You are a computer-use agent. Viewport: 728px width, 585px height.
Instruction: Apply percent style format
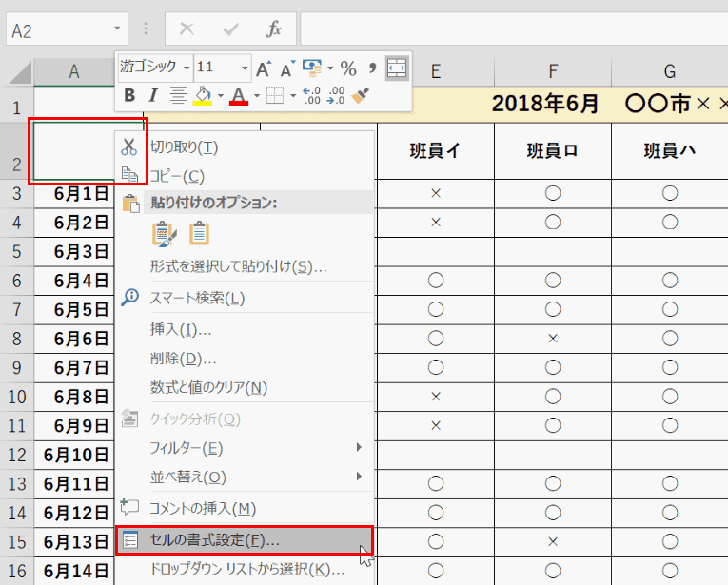pyautogui.click(x=348, y=68)
